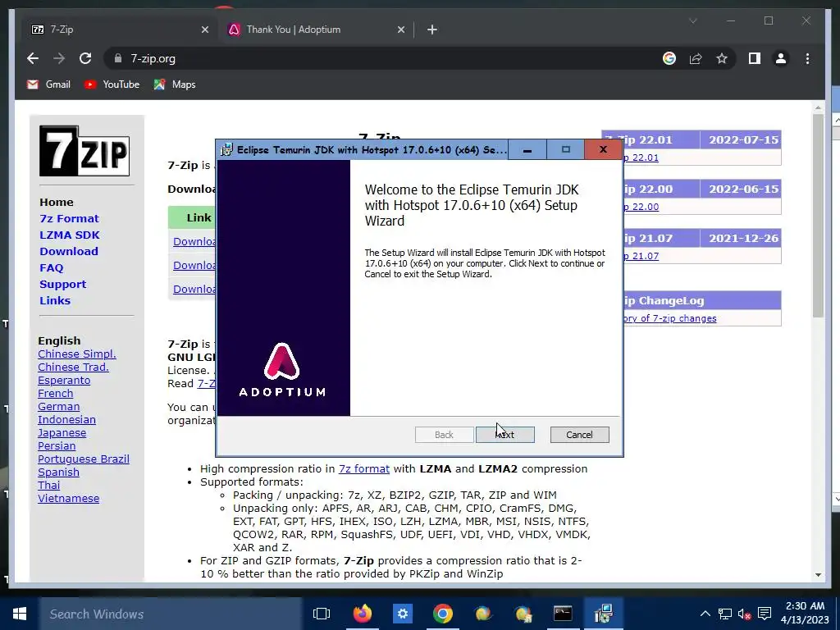Switch language to Chinese Trad.

coord(73,367)
